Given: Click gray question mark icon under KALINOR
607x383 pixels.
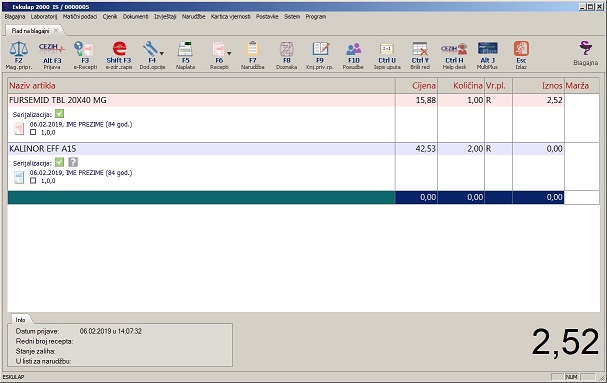Looking at the screenshot, I should [x=73, y=162].
